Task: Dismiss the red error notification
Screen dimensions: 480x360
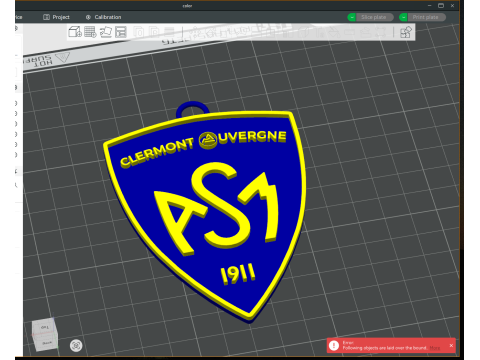Action: (x=451, y=345)
